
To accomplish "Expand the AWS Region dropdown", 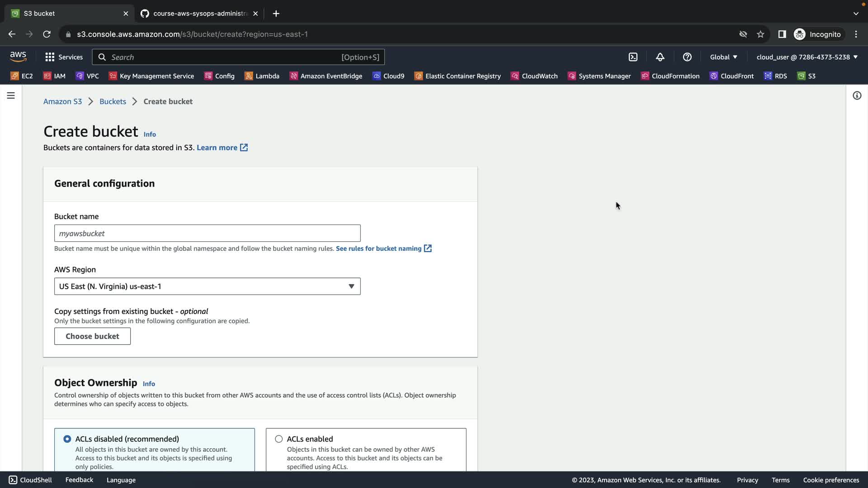I will pos(207,286).
